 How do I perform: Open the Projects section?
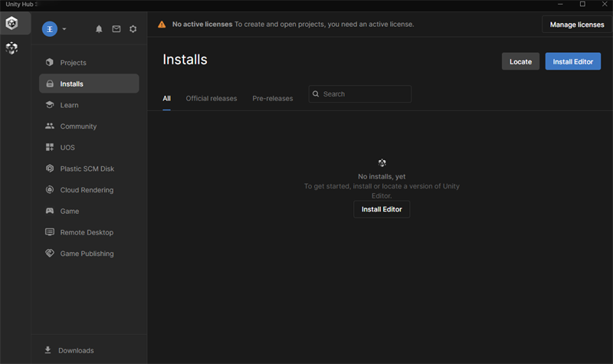[x=73, y=63]
